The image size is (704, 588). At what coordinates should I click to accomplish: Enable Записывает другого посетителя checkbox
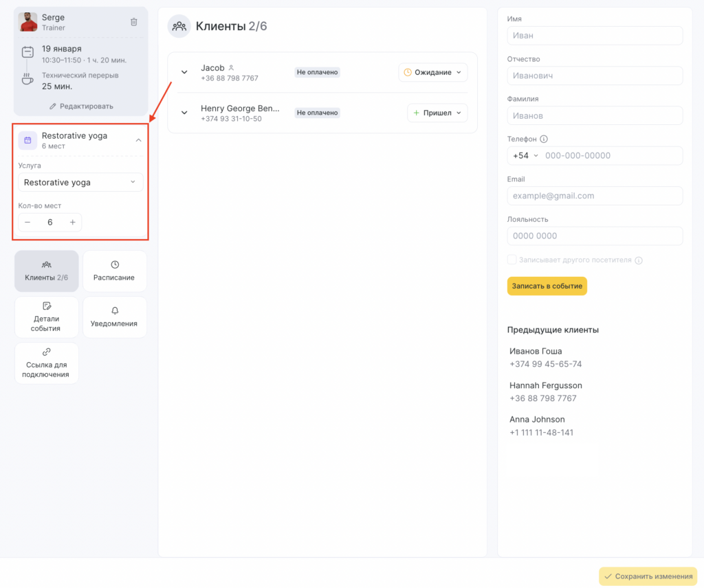[x=511, y=260]
